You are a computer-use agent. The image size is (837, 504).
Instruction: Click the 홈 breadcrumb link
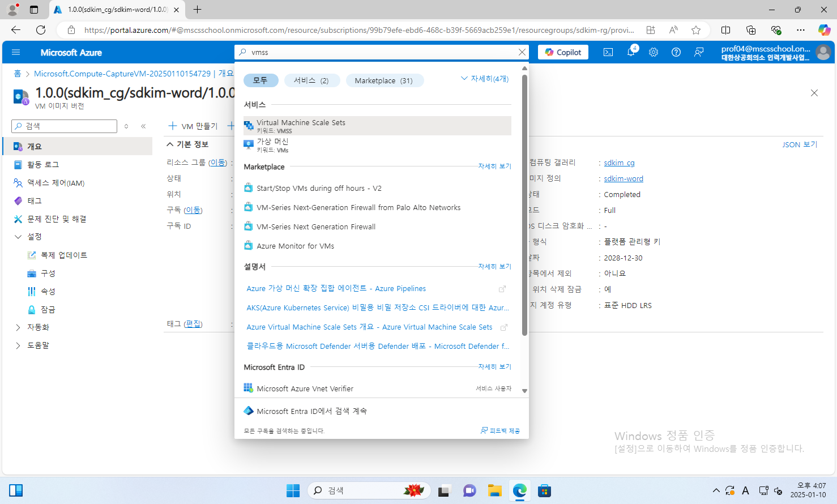coord(18,74)
